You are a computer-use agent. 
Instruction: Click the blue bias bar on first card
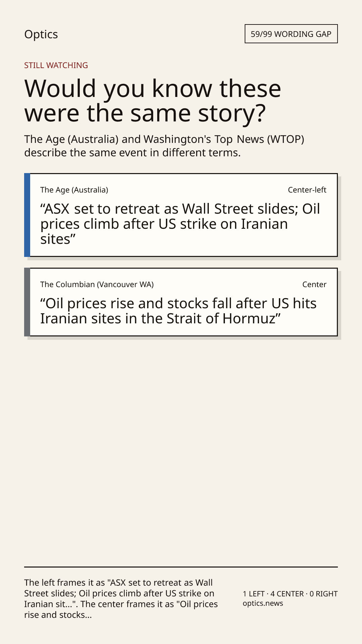click(x=27, y=215)
